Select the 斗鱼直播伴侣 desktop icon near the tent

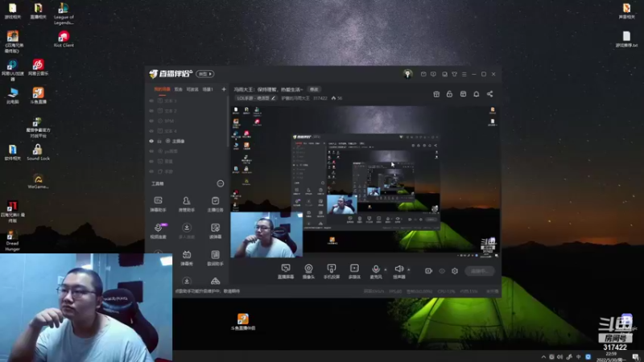pyautogui.click(x=243, y=322)
